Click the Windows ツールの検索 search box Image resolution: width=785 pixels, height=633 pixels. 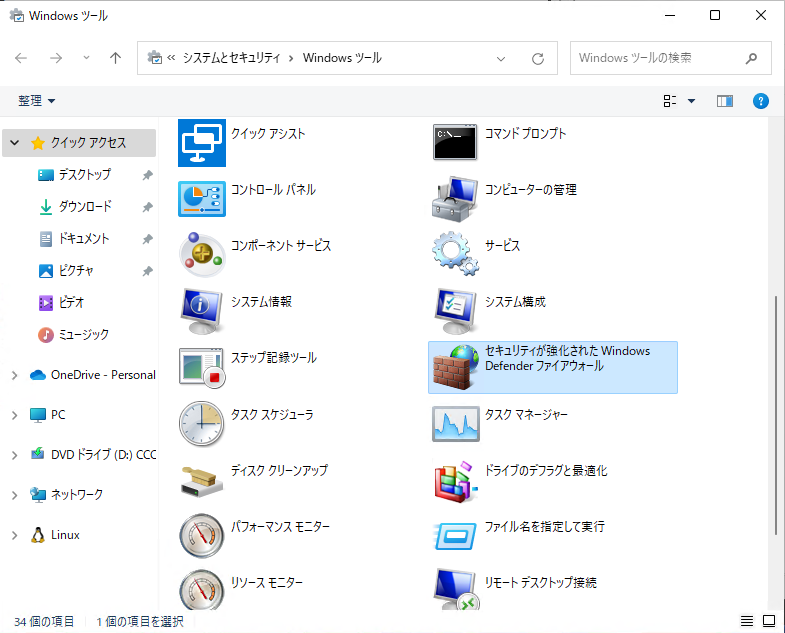[x=670, y=58]
